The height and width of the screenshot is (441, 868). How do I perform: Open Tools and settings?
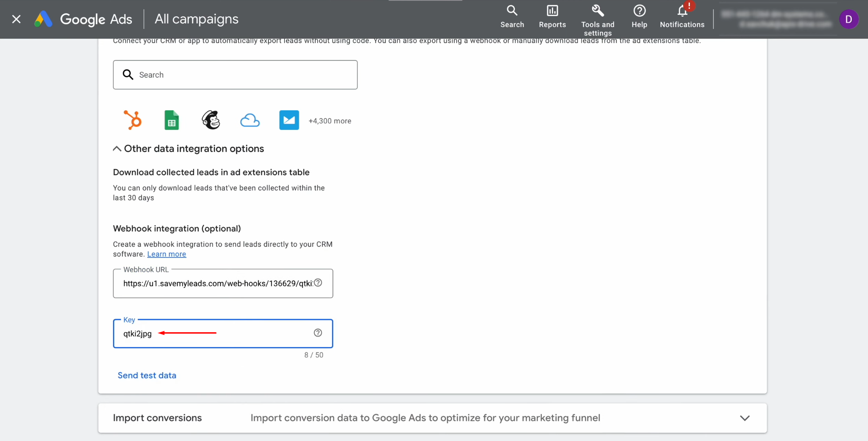597,20
